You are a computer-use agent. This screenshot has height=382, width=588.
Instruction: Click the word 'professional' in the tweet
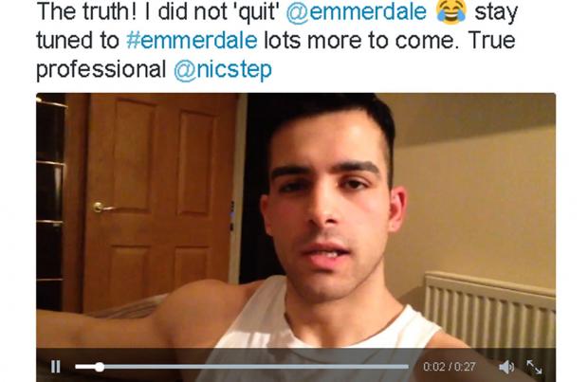tap(101, 70)
